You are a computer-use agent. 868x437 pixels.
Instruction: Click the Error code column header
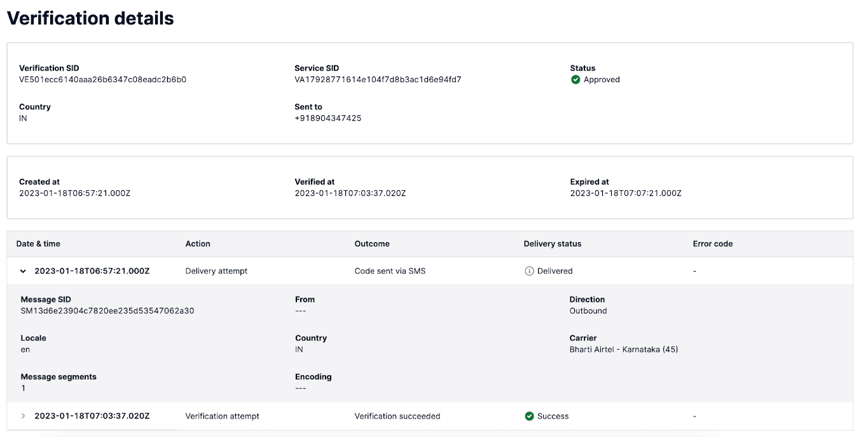pos(712,244)
